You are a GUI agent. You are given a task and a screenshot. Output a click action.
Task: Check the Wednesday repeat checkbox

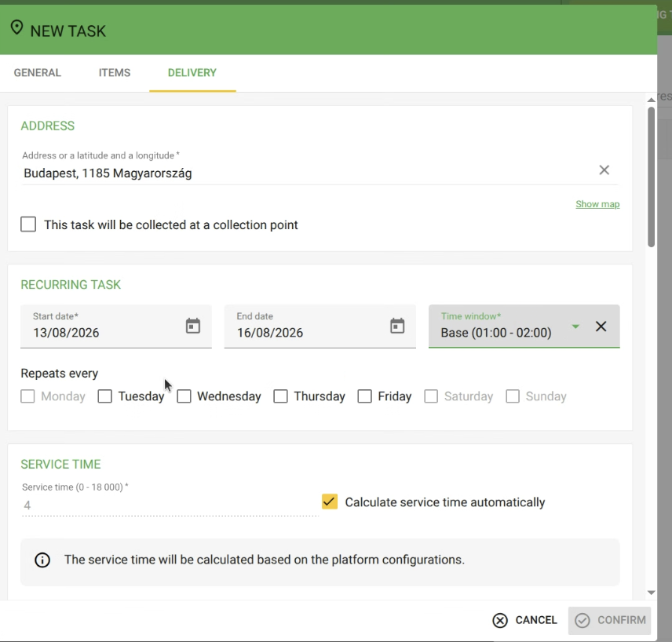pos(184,396)
